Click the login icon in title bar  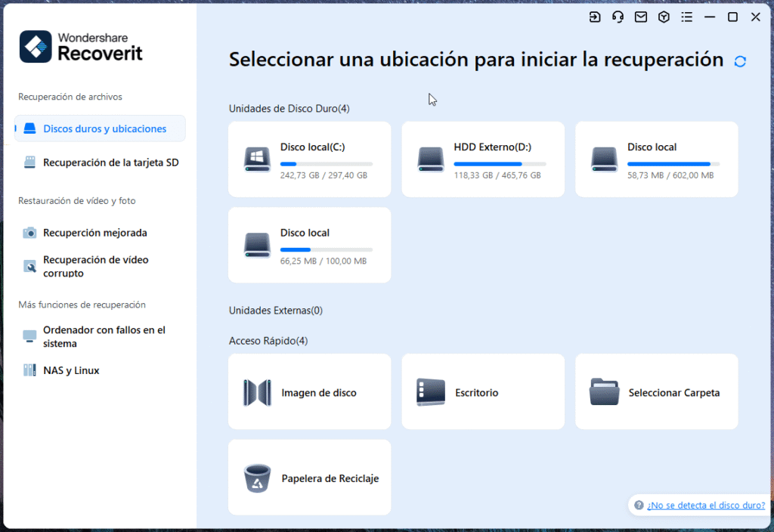[x=595, y=17]
